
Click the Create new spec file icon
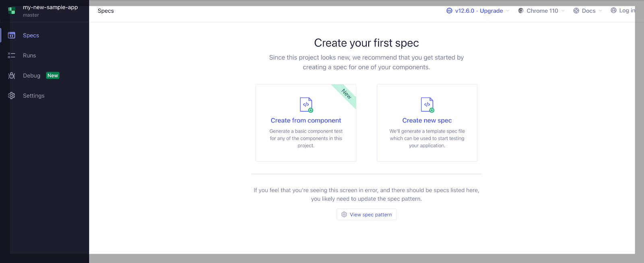point(427,105)
